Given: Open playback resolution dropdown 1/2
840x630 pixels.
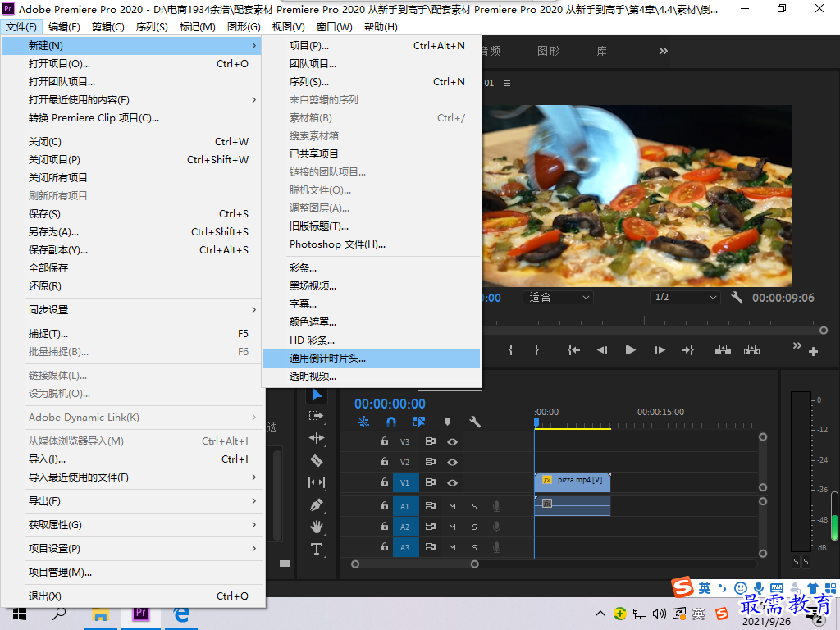Looking at the screenshot, I should coord(685,297).
